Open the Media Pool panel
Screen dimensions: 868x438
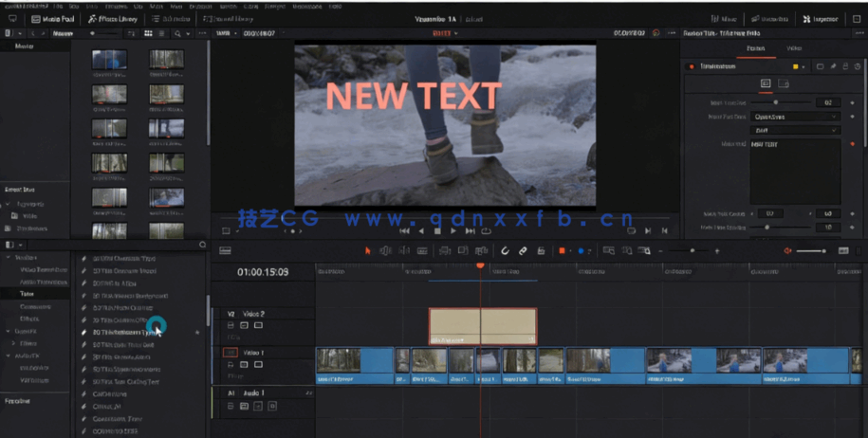click(x=52, y=19)
